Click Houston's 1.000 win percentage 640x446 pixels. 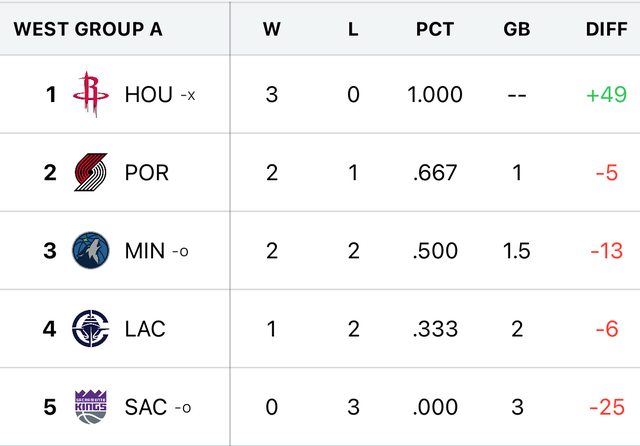point(435,95)
